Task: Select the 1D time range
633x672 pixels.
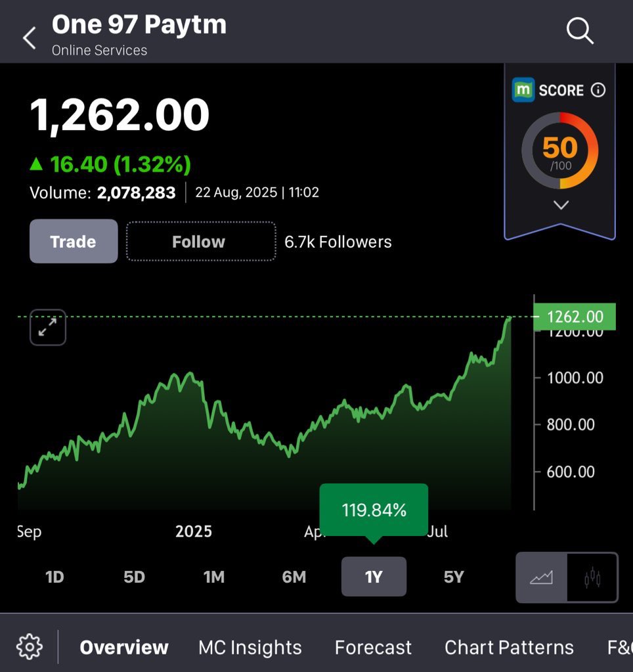Action: click(x=55, y=577)
